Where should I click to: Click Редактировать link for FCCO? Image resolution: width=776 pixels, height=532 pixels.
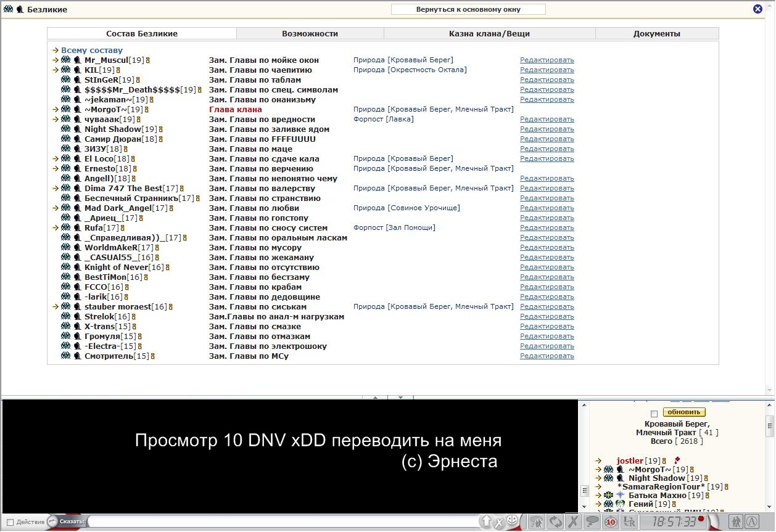(x=547, y=287)
